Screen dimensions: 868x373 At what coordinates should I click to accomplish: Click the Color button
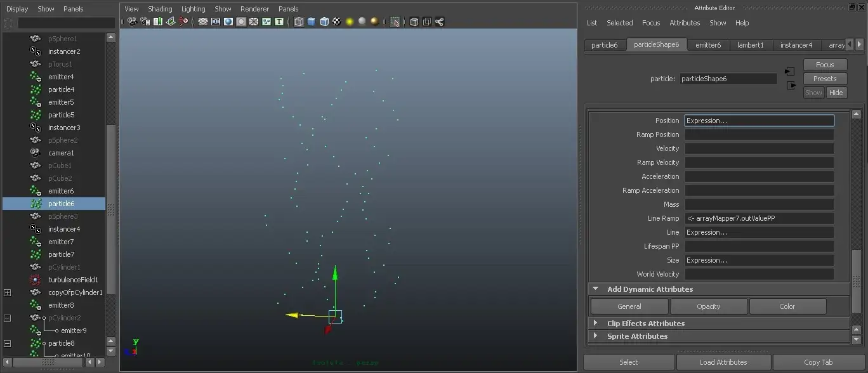click(787, 306)
